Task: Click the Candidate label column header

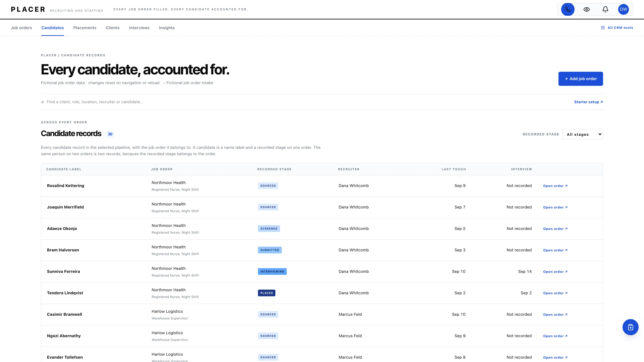Action: click(x=64, y=169)
